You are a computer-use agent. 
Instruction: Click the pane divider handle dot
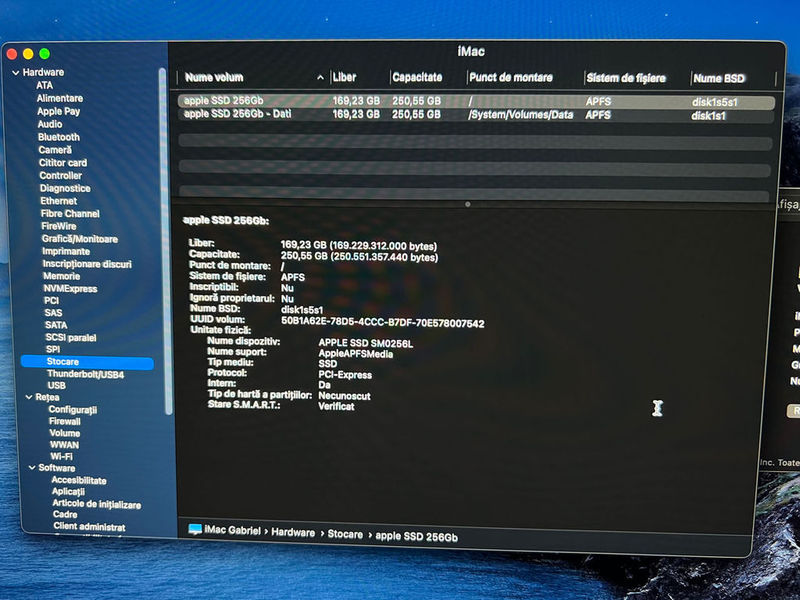tap(468, 204)
